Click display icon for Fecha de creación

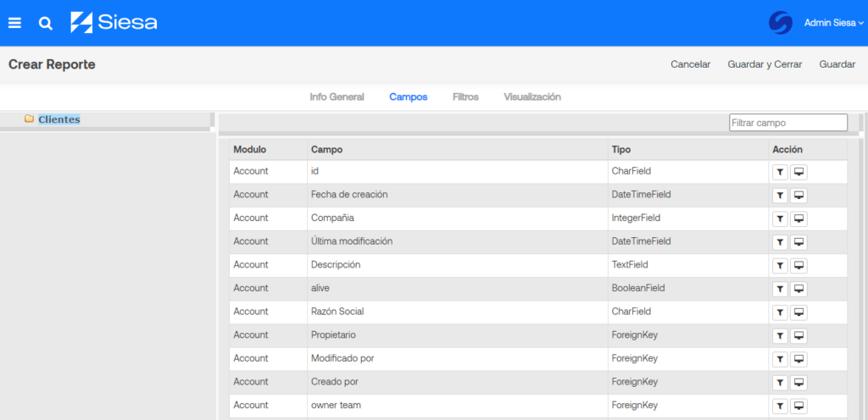click(798, 196)
